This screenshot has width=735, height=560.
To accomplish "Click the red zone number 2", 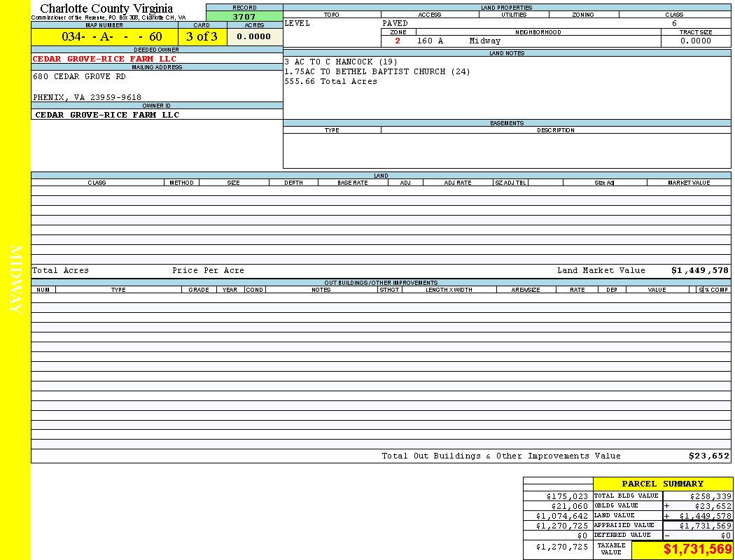I will coord(398,41).
